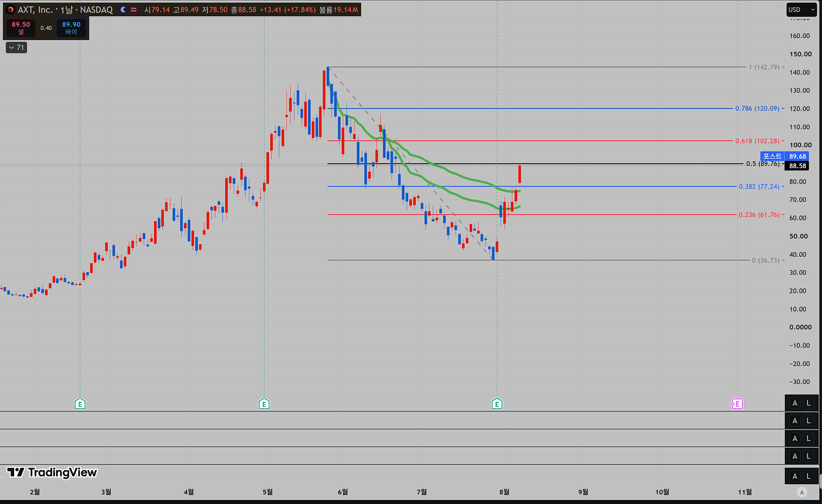Click the 0.0000 price axis label
Viewport: 822px width, 504px height.
800,327
